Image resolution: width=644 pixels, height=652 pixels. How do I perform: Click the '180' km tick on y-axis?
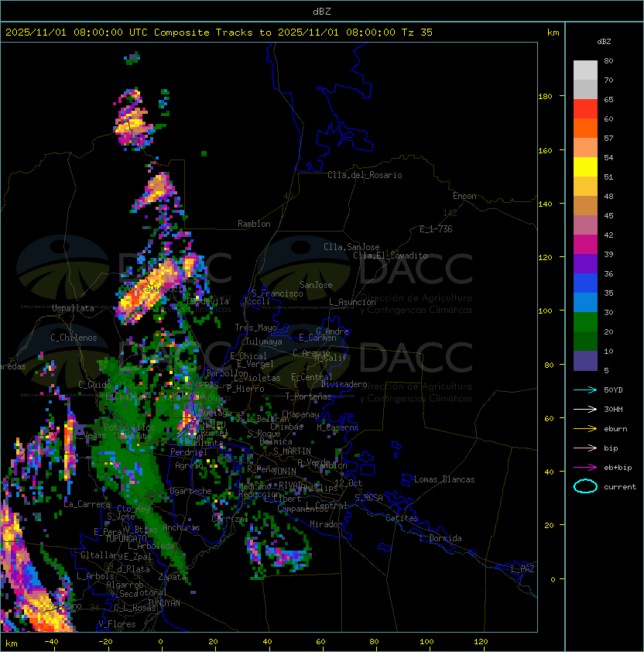tap(545, 97)
